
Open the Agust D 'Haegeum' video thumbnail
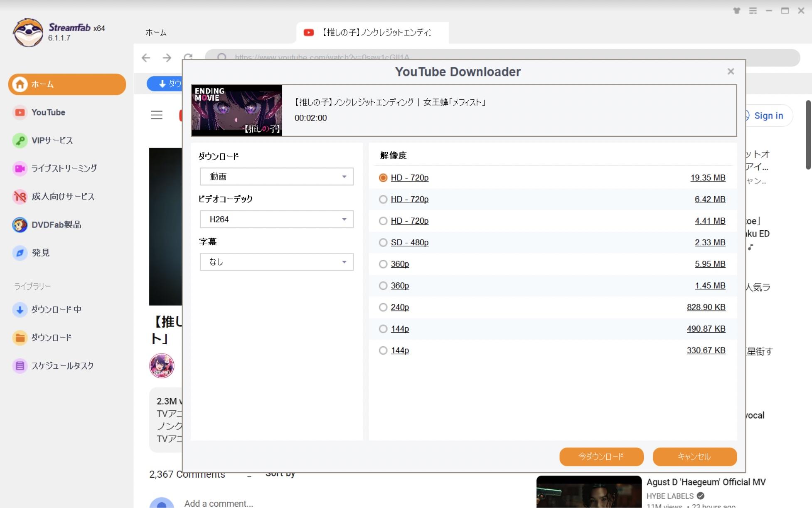tap(589, 492)
